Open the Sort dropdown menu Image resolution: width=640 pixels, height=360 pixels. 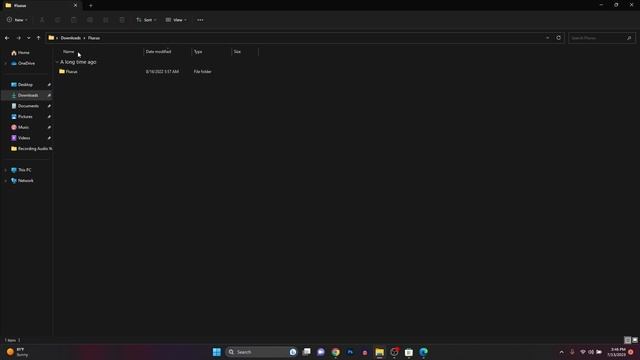pyautogui.click(x=146, y=20)
